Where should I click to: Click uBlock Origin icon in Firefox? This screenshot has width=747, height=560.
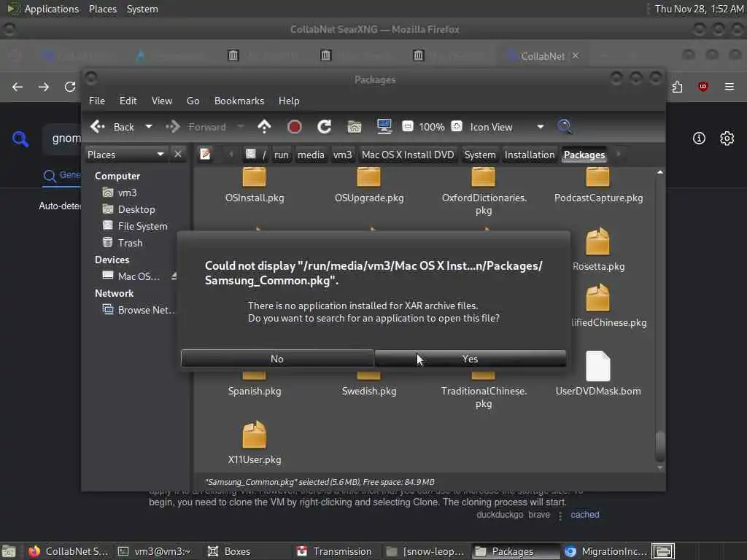(703, 87)
